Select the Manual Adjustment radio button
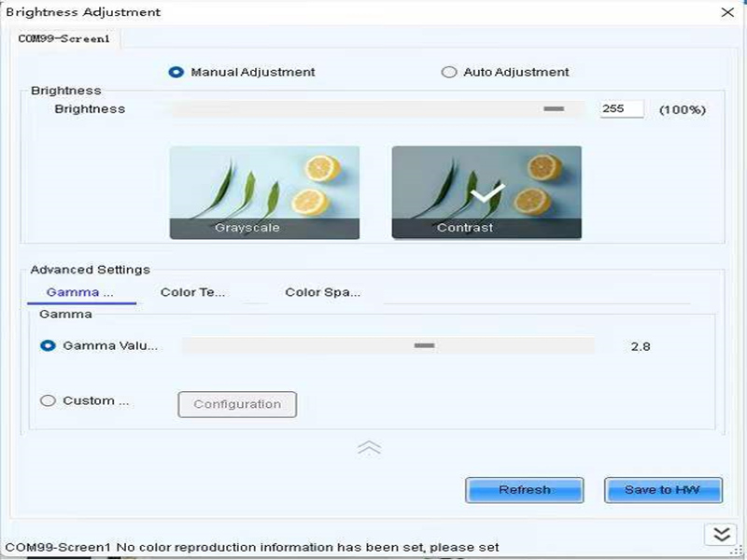This screenshot has height=560, width=747. 176,72
